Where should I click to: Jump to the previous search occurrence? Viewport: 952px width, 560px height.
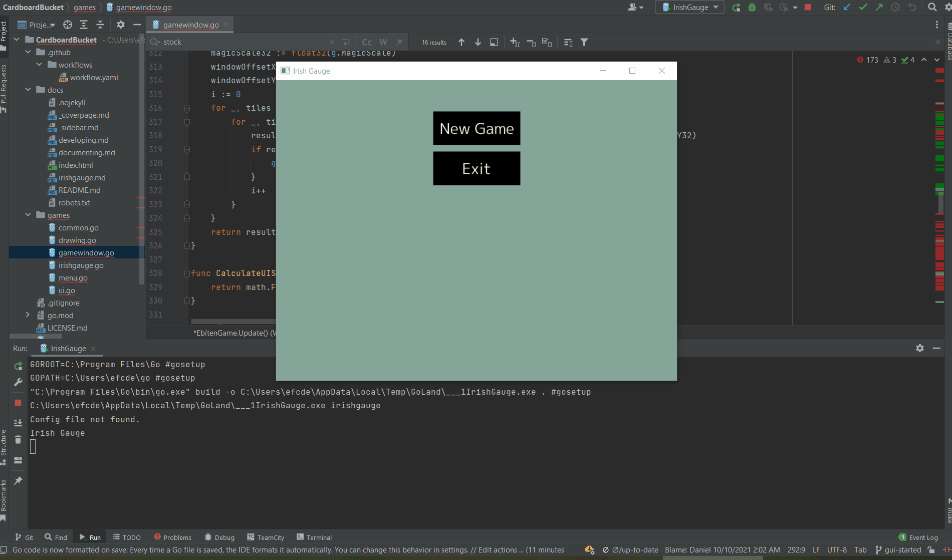[x=461, y=43]
